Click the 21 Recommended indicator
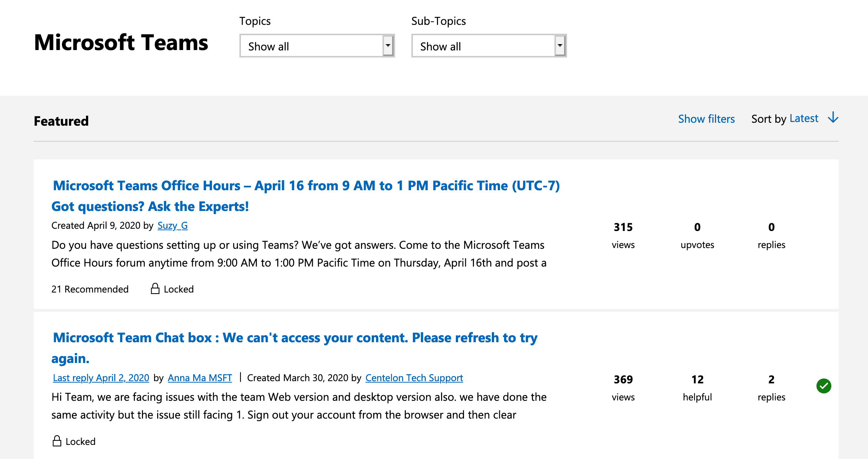Viewport: 868px width, 459px height. pos(90,289)
